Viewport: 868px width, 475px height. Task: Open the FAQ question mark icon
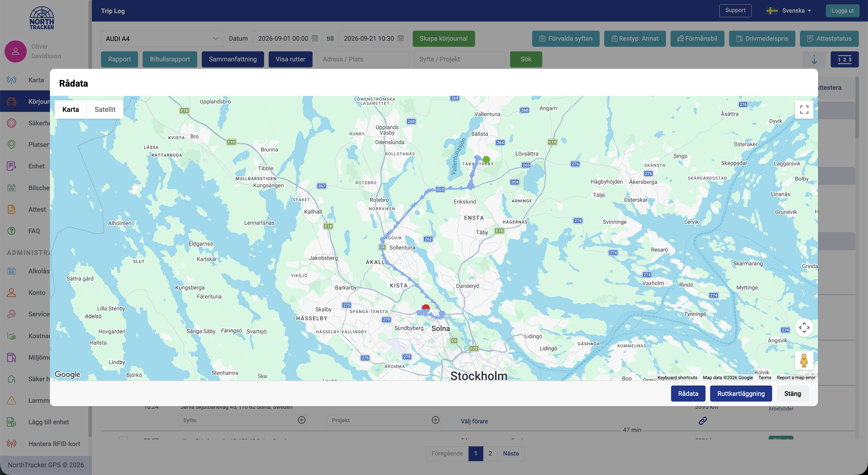(11, 231)
